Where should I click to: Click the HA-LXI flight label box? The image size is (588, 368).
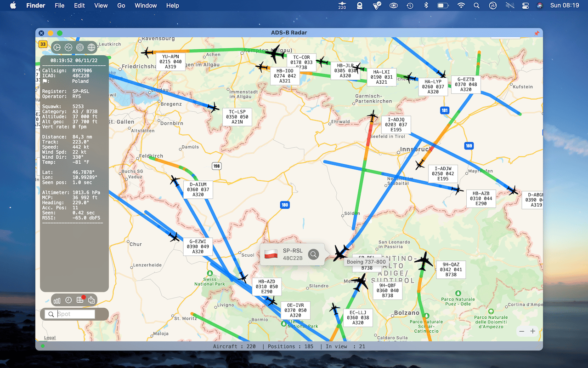(x=381, y=77)
